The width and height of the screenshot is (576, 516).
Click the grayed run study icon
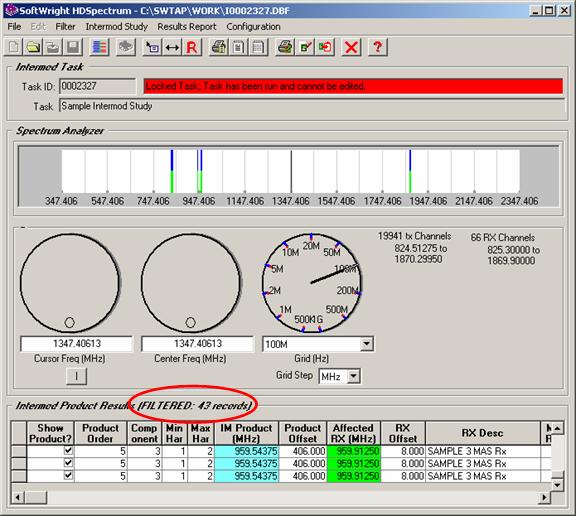126,47
